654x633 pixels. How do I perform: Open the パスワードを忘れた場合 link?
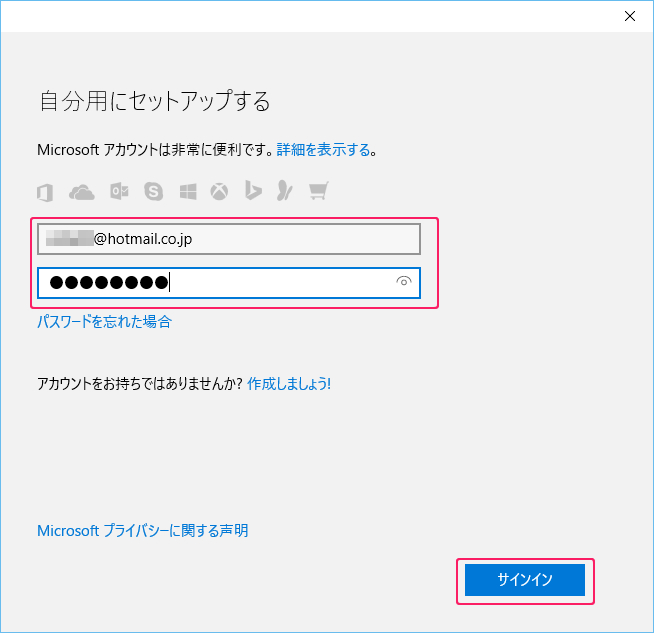(x=104, y=322)
